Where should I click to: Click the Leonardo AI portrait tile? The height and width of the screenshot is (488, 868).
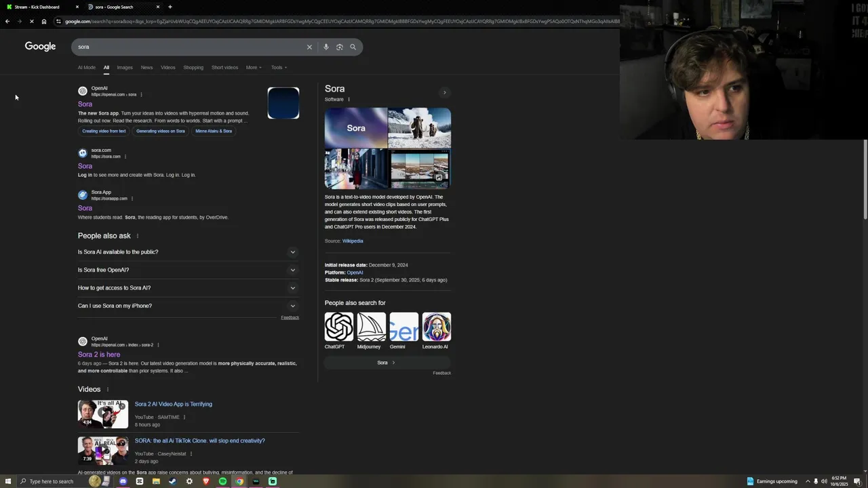tap(437, 327)
